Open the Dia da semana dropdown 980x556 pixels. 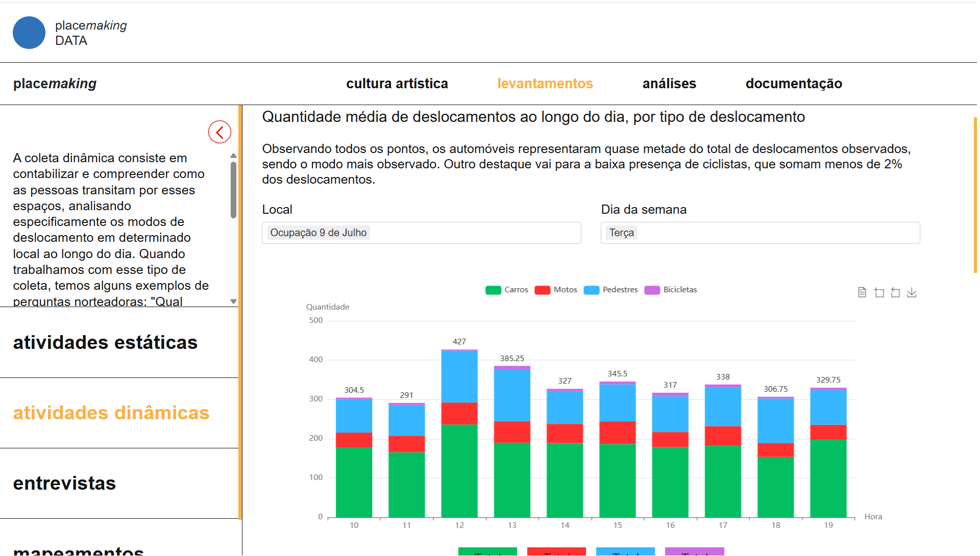point(759,233)
